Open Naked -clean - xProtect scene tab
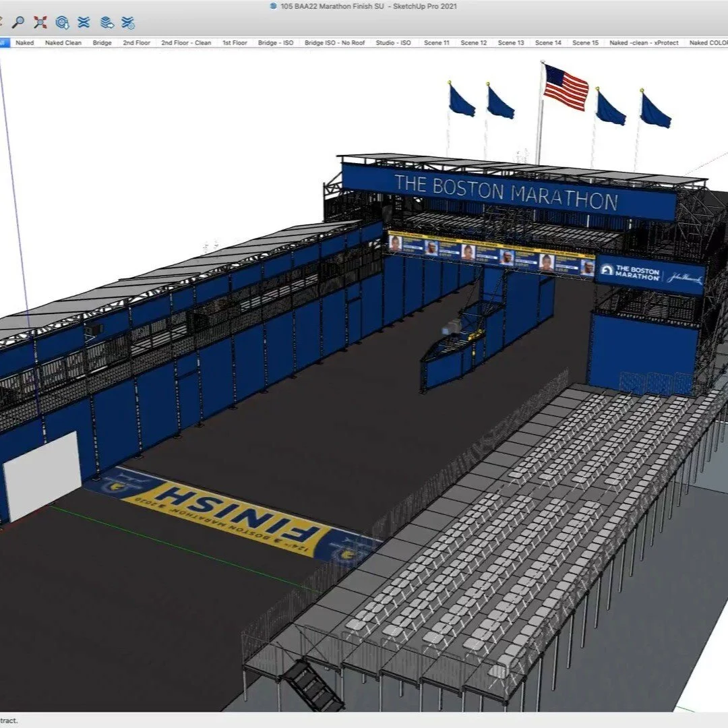Screen dimensions: 728x728 pos(644,42)
